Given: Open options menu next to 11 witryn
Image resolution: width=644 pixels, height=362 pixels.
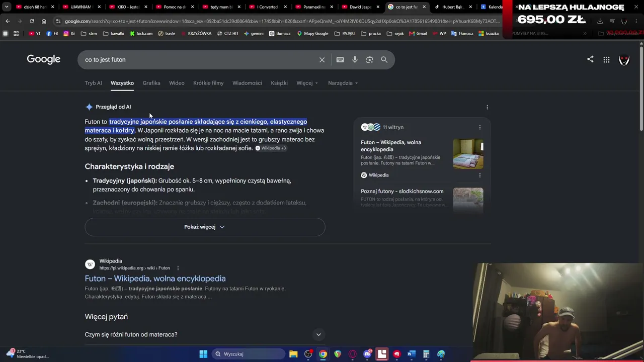Looking at the screenshot, I should point(479,127).
